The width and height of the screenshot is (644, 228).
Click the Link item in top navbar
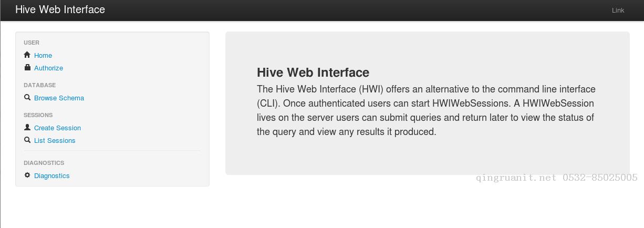[x=618, y=10]
